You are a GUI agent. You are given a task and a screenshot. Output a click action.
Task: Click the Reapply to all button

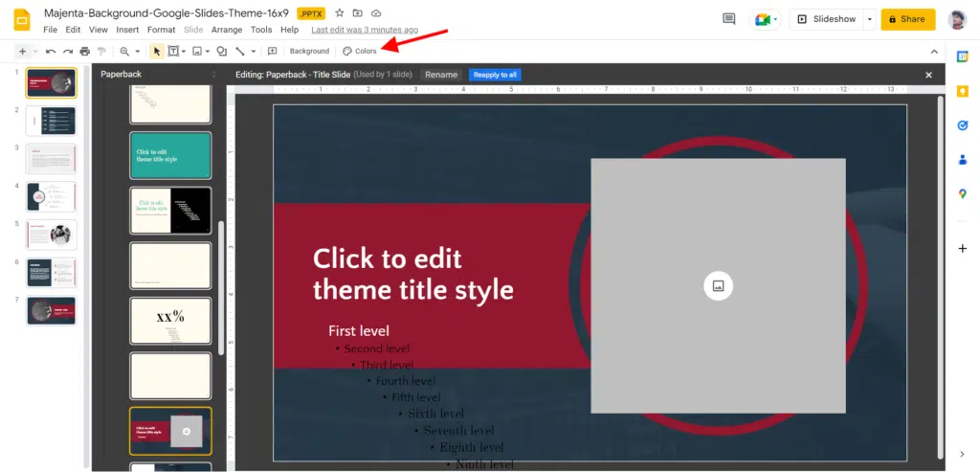(495, 75)
